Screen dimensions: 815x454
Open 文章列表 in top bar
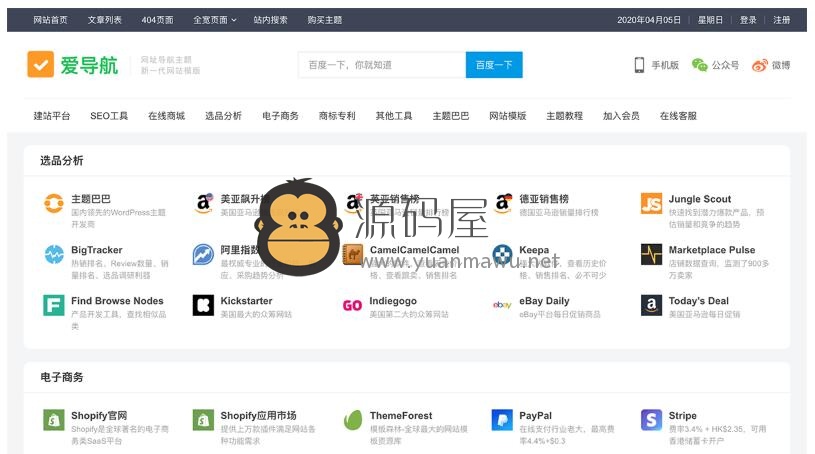[104, 20]
